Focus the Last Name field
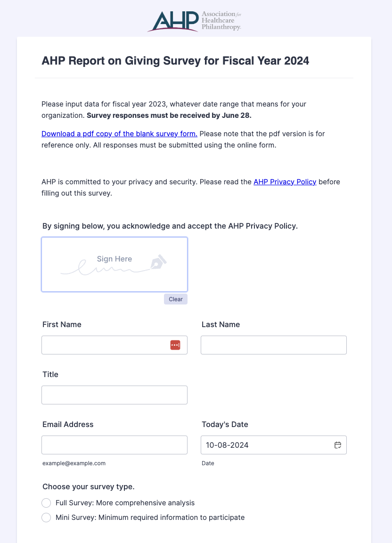Image resolution: width=392 pixels, height=543 pixels. (x=274, y=345)
